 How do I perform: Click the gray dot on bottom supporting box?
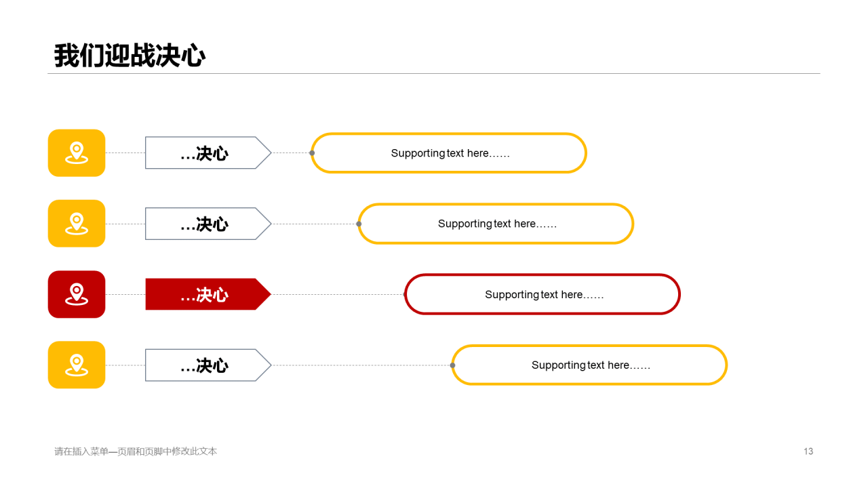[x=452, y=365]
